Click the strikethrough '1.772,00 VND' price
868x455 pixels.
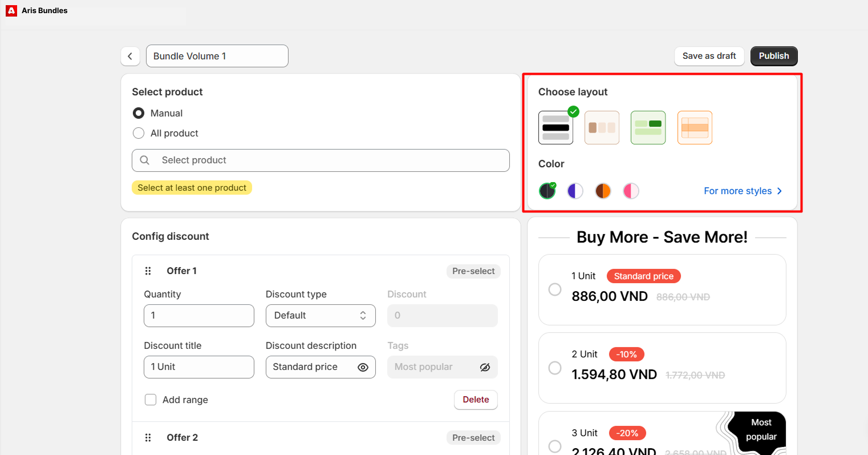click(x=695, y=375)
